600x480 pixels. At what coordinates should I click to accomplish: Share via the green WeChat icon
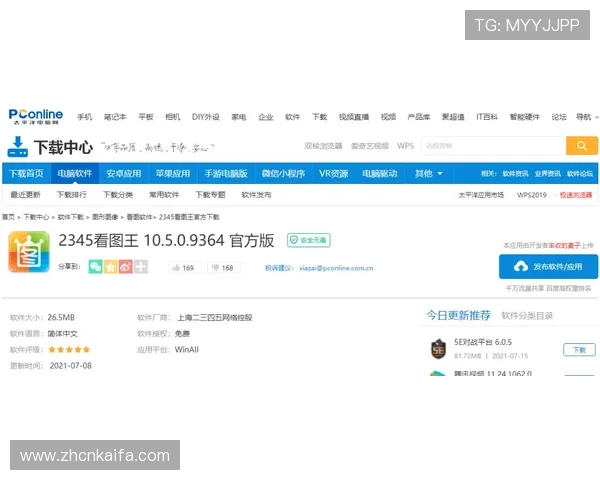click(x=95, y=267)
